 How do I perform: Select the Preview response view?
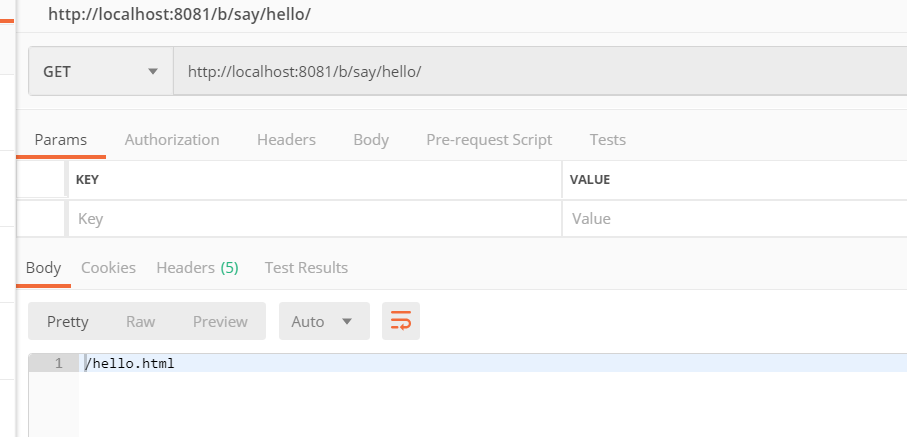220,321
